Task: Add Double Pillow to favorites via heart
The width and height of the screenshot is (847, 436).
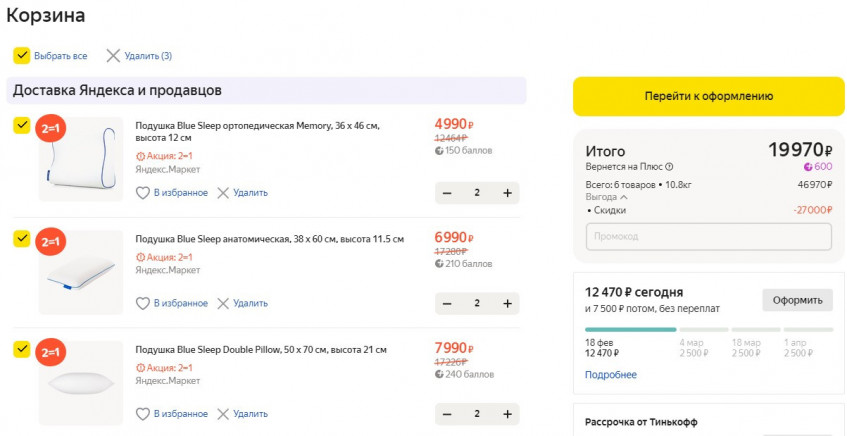Action: pyautogui.click(x=143, y=414)
